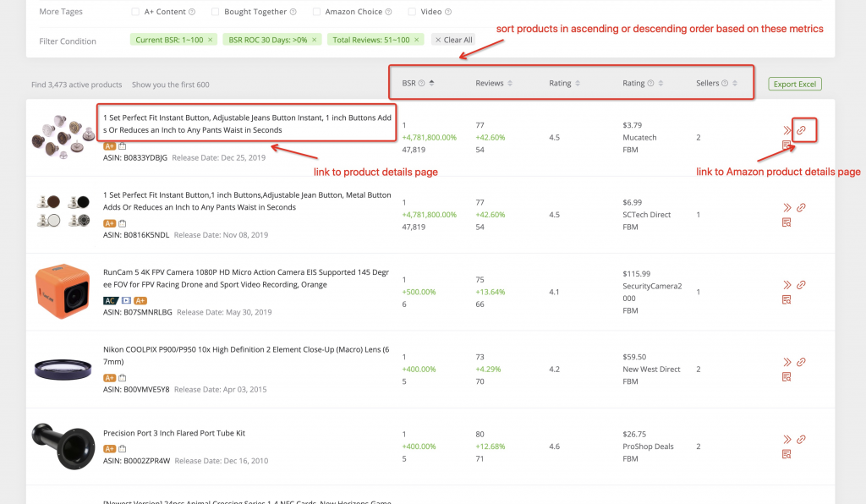Click seller name ProShop Deals
Image resolution: width=866 pixels, height=504 pixels.
tap(648, 446)
